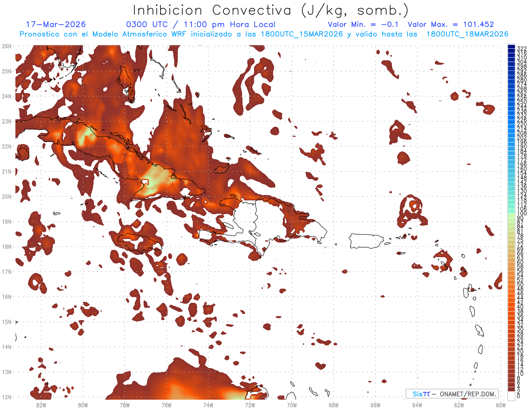This screenshot has width=532, height=411.
Task: Click the '13N' latitude label
Action: coord(6,372)
